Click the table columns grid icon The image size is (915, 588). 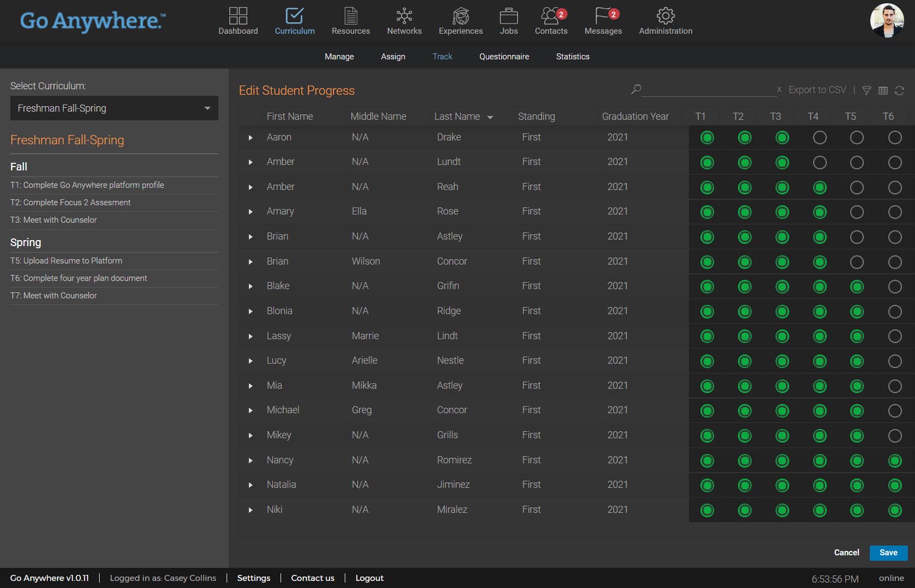[883, 90]
